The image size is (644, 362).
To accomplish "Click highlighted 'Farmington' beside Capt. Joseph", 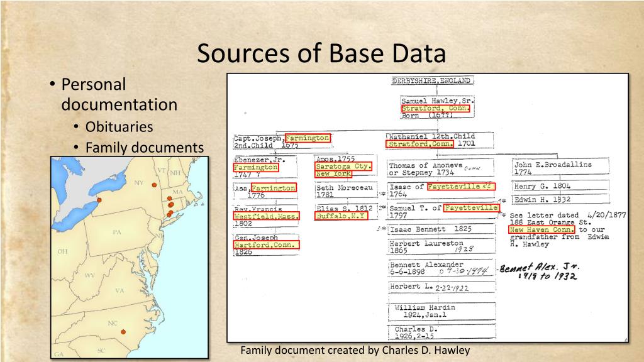I will [308, 138].
